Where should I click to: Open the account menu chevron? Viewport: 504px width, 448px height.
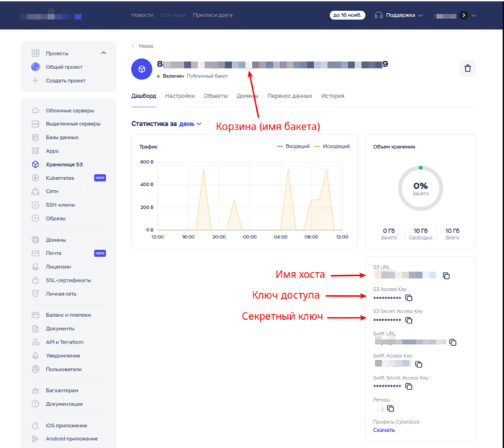474,15
